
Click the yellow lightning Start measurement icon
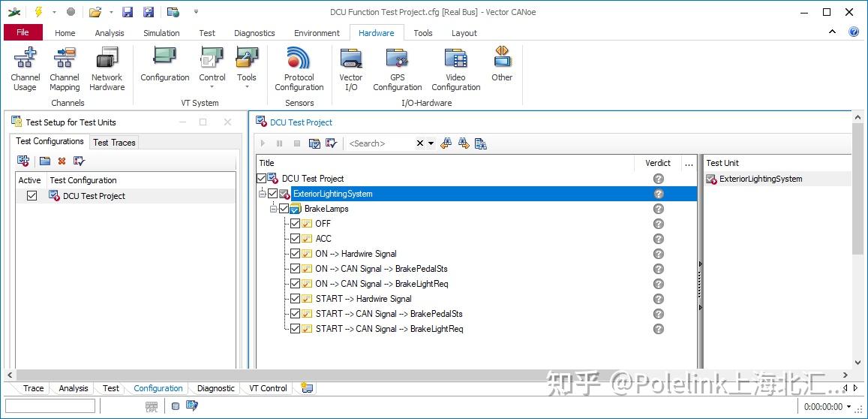click(38, 12)
